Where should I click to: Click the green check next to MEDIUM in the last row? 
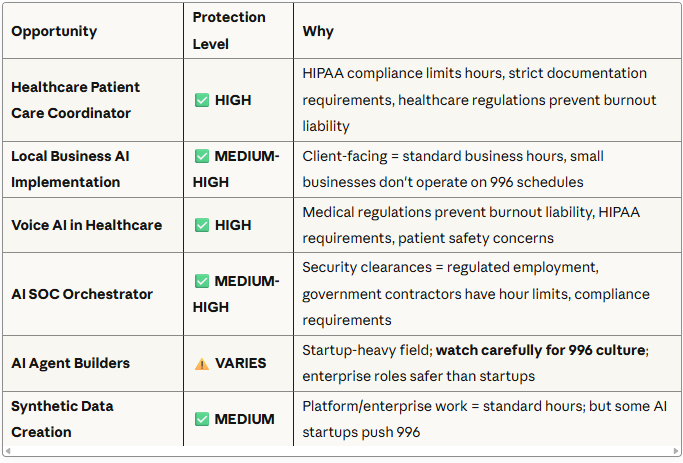pyautogui.click(x=202, y=419)
